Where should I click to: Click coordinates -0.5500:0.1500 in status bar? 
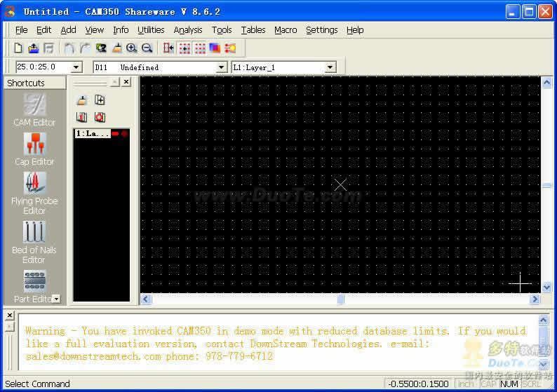click(418, 384)
